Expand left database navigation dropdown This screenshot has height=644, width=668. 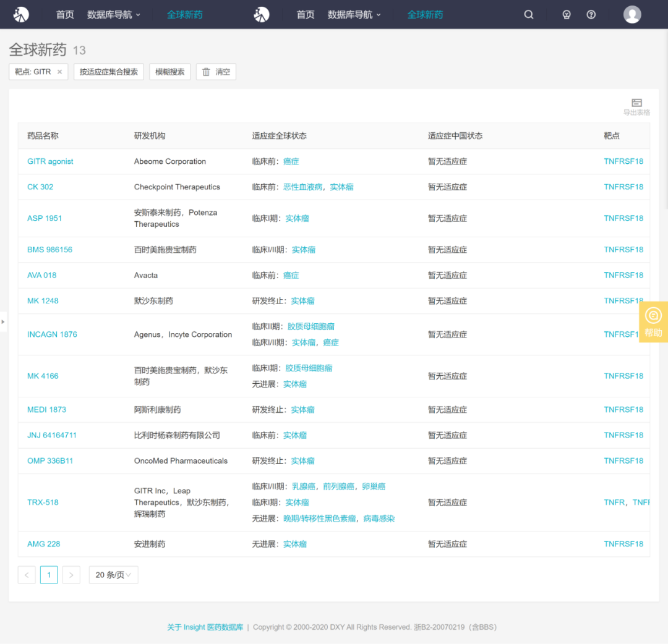114,14
